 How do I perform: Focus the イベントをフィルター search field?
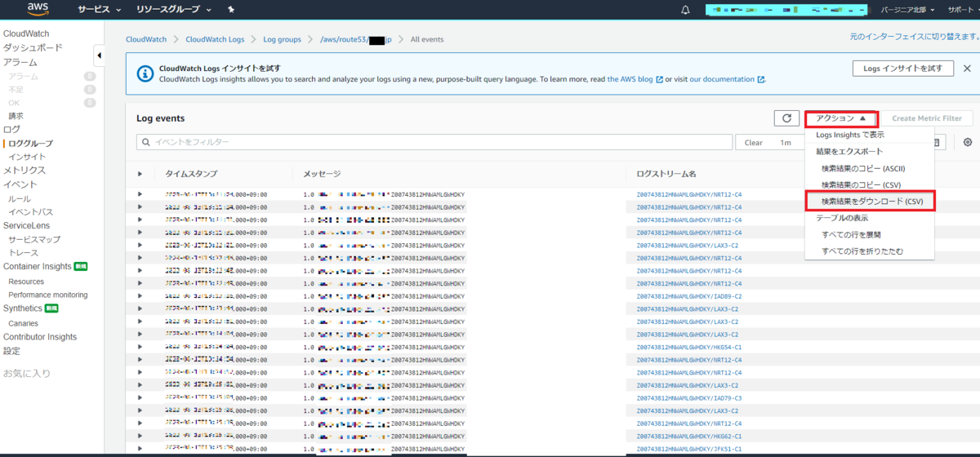(434, 142)
